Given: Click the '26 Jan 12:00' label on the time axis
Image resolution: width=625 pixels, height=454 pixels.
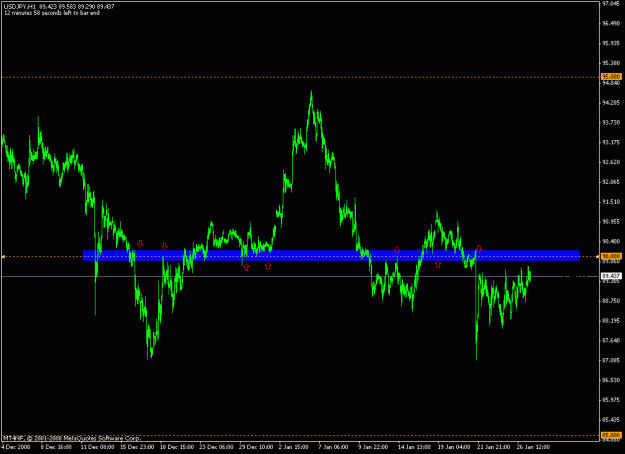Looking at the screenshot, I should click(533, 447).
